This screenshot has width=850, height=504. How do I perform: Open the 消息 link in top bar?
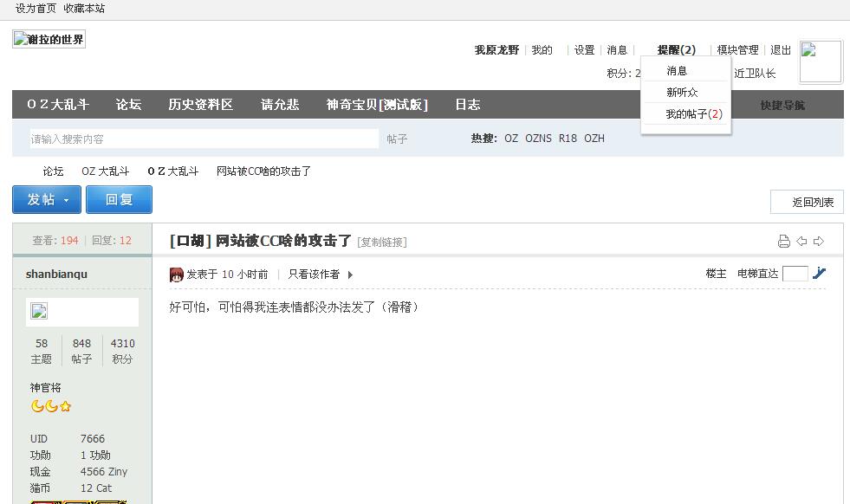tap(617, 50)
